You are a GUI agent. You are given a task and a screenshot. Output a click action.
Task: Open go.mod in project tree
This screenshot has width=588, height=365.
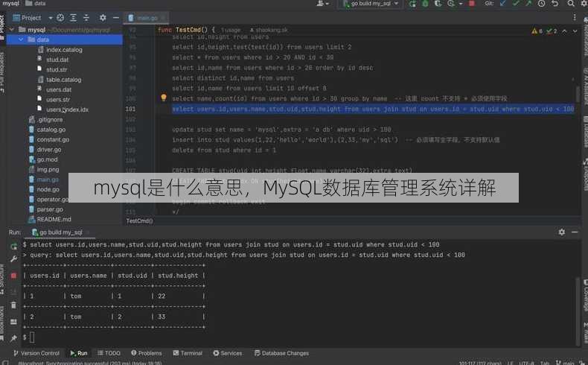47,159
